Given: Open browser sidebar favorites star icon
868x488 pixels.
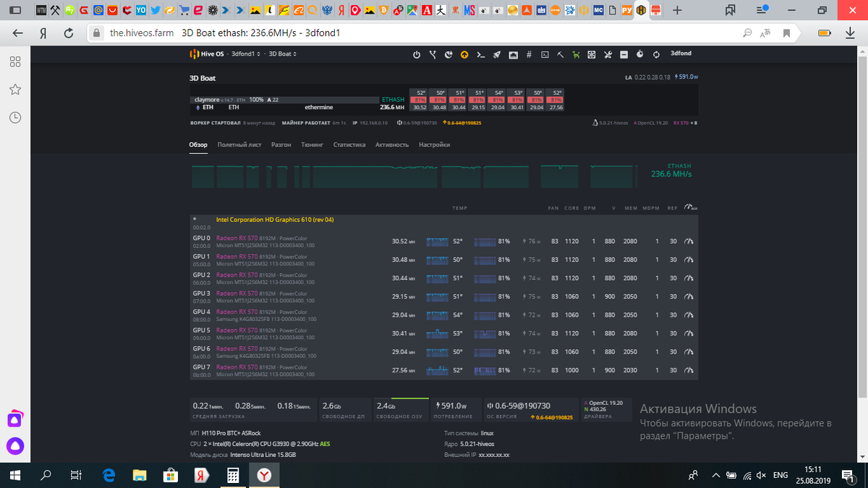Looking at the screenshot, I should [x=14, y=90].
